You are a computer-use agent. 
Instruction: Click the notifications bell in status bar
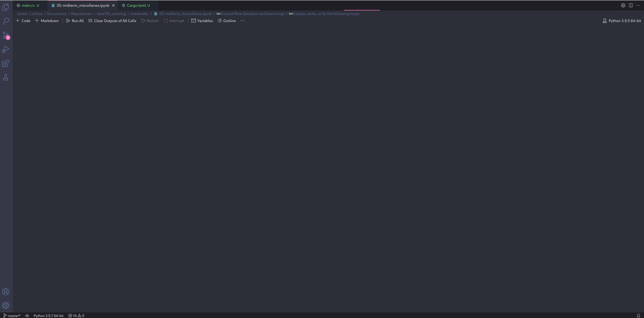point(638,315)
